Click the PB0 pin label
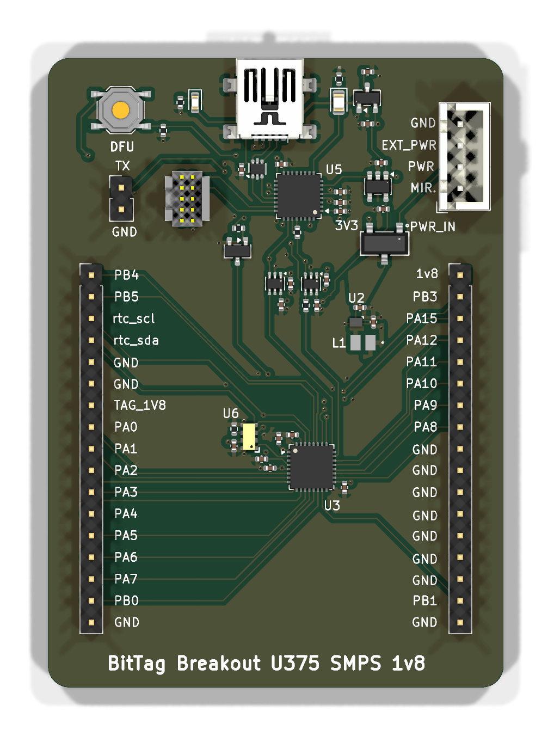560x736 pixels. [x=126, y=600]
